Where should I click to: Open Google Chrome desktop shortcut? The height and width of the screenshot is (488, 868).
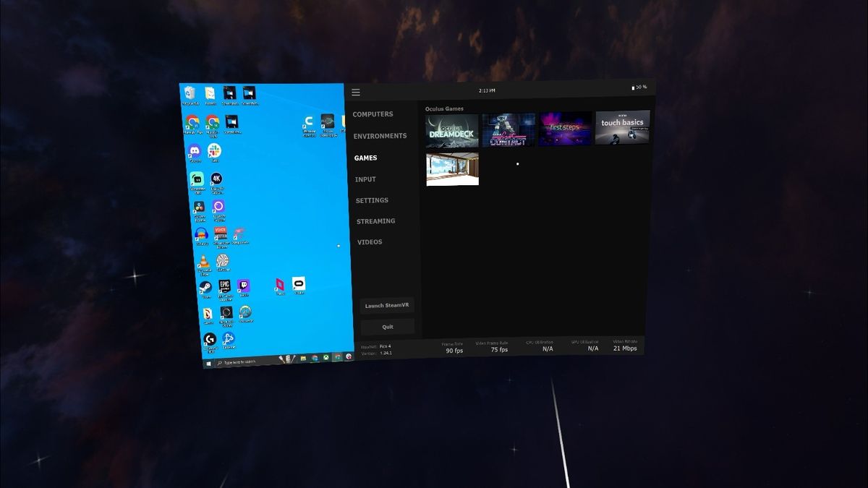click(x=192, y=123)
